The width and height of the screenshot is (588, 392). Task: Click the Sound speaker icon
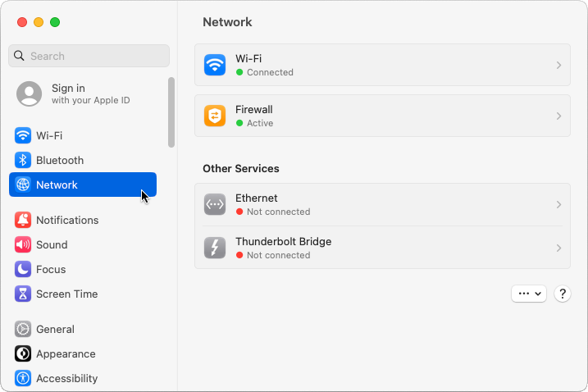coord(23,244)
